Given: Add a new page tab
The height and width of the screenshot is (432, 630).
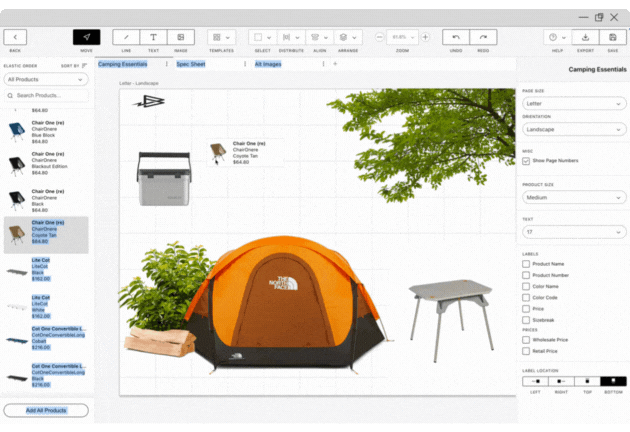Looking at the screenshot, I should [x=335, y=63].
